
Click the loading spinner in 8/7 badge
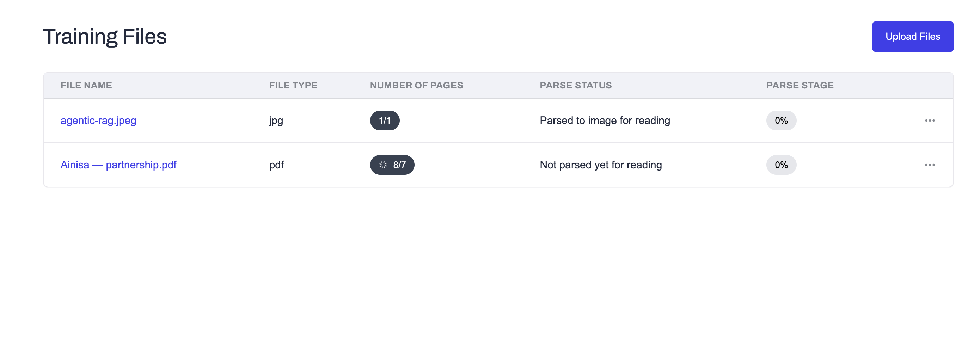pyautogui.click(x=383, y=165)
